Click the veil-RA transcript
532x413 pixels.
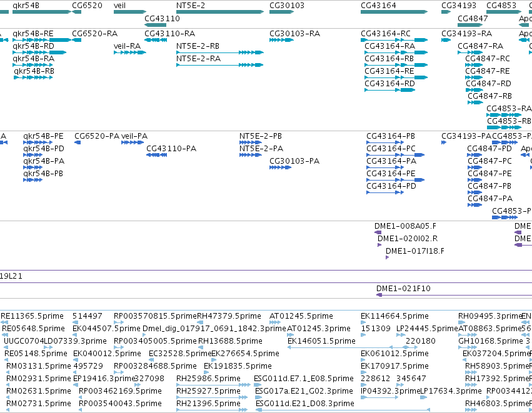[130, 52]
